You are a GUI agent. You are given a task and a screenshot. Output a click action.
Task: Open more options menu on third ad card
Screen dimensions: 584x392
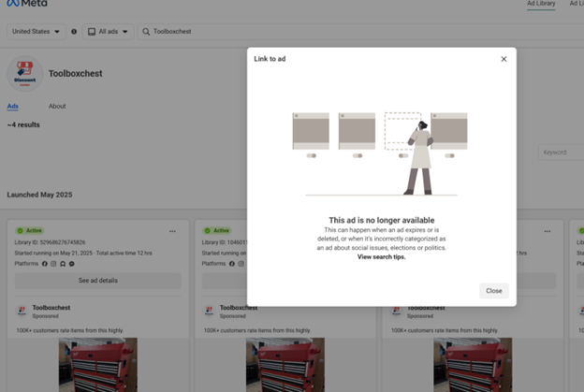click(547, 231)
